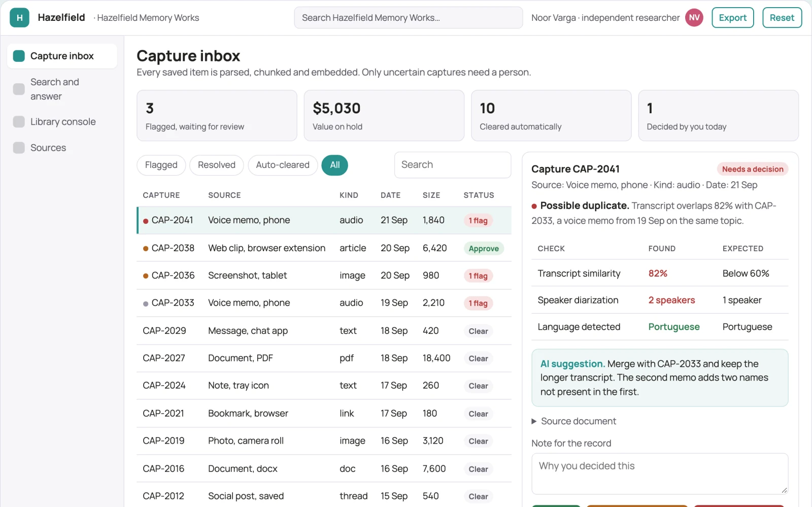Open the NV user avatar

point(694,18)
